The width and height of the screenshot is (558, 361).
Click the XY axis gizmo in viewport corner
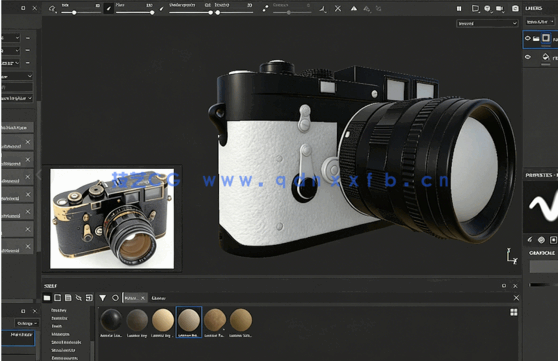point(512,256)
